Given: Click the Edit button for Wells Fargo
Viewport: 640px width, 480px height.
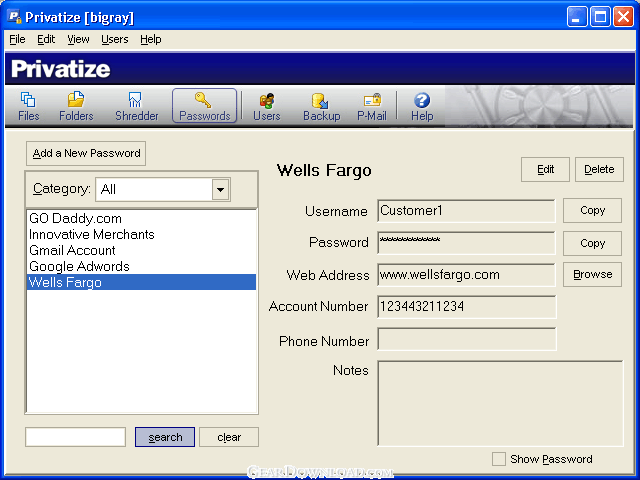Looking at the screenshot, I should pos(545,169).
